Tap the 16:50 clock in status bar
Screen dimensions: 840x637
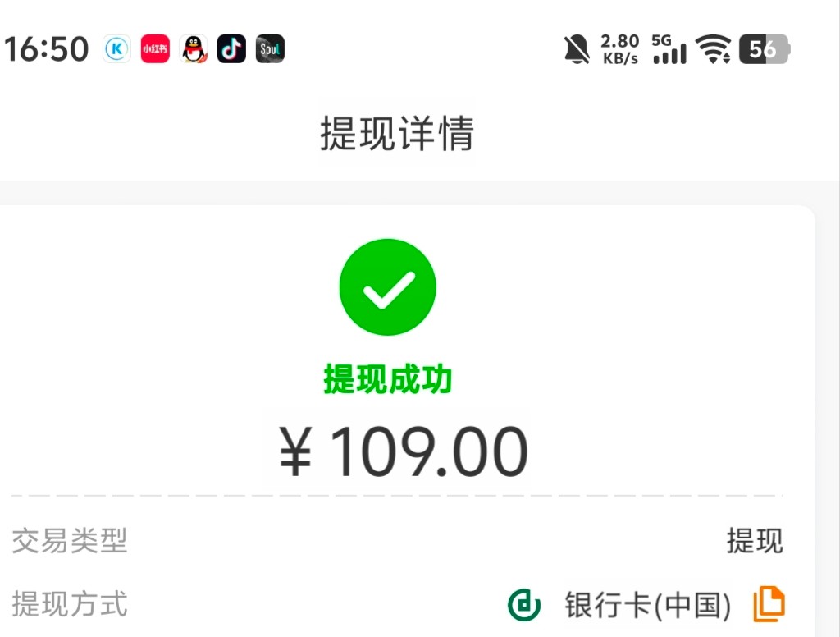pyautogui.click(x=46, y=49)
